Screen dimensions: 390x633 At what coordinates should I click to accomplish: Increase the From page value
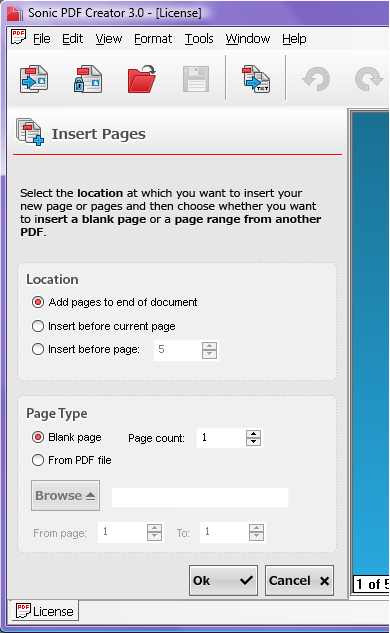click(155, 528)
